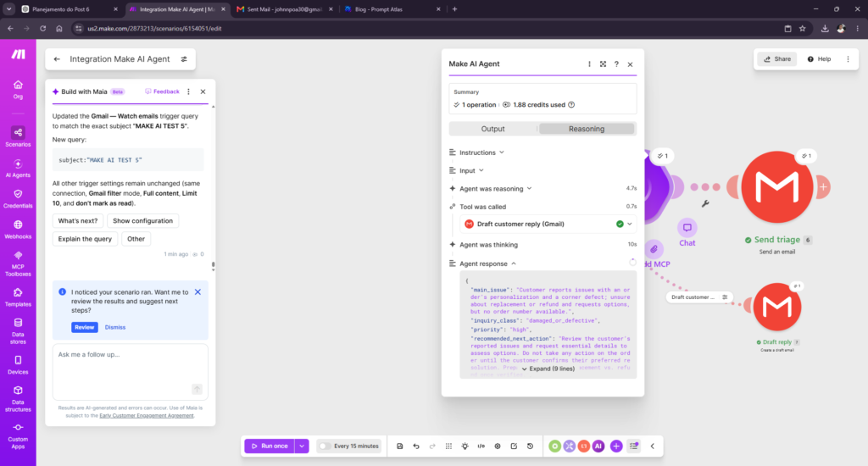Viewport: 868px width, 466px height.
Task: Click the purple plus favorites button
Action: [x=616, y=446]
